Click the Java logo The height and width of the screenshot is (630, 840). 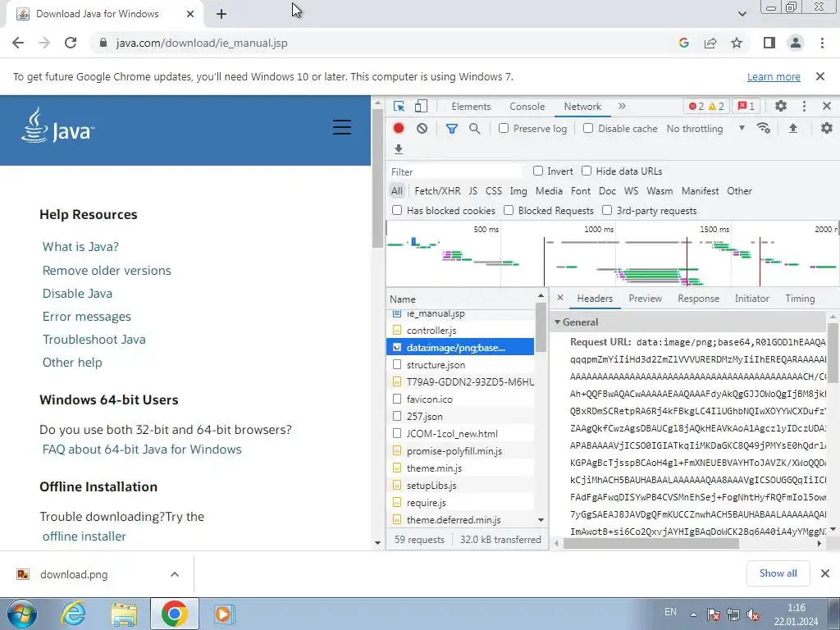point(58,126)
